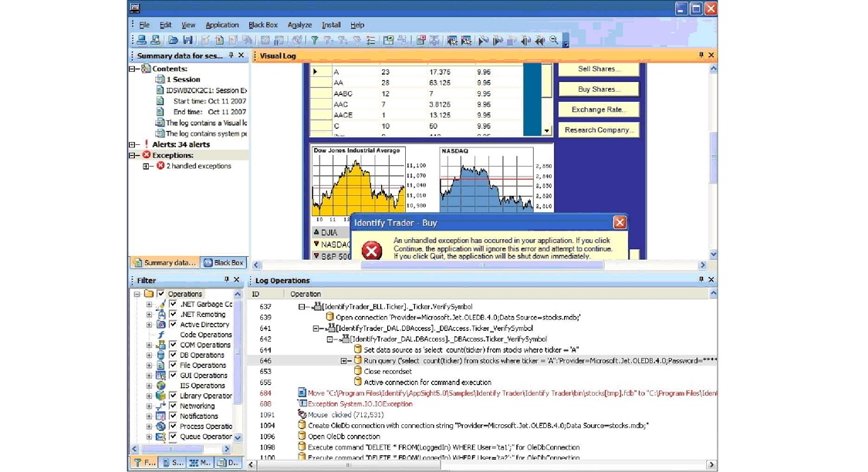Image resolution: width=868 pixels, height=472 pixels.
Task: Collapse the Contents node in the summary tree
Action: pos(133,69)
